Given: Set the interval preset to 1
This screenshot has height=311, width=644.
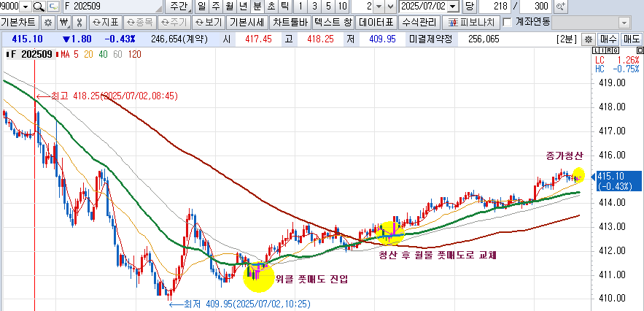Looking at the screenshot, I should 300,6.
